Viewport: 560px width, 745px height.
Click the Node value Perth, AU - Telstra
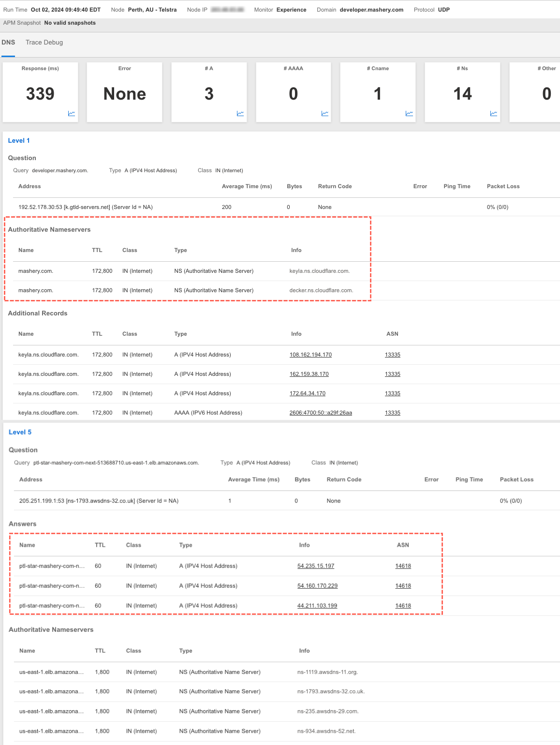[152, 10]
